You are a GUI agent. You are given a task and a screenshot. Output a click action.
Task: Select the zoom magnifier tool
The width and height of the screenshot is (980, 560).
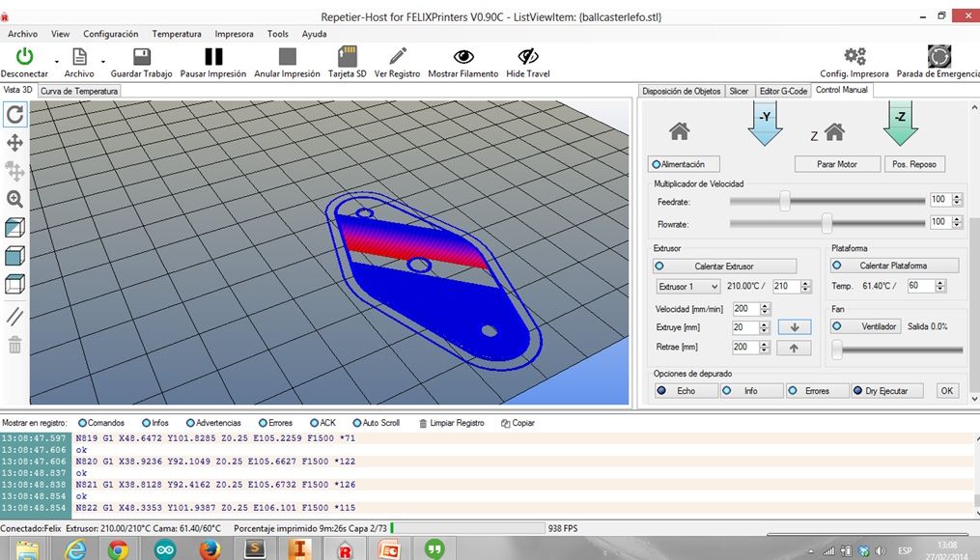[15, 199]
